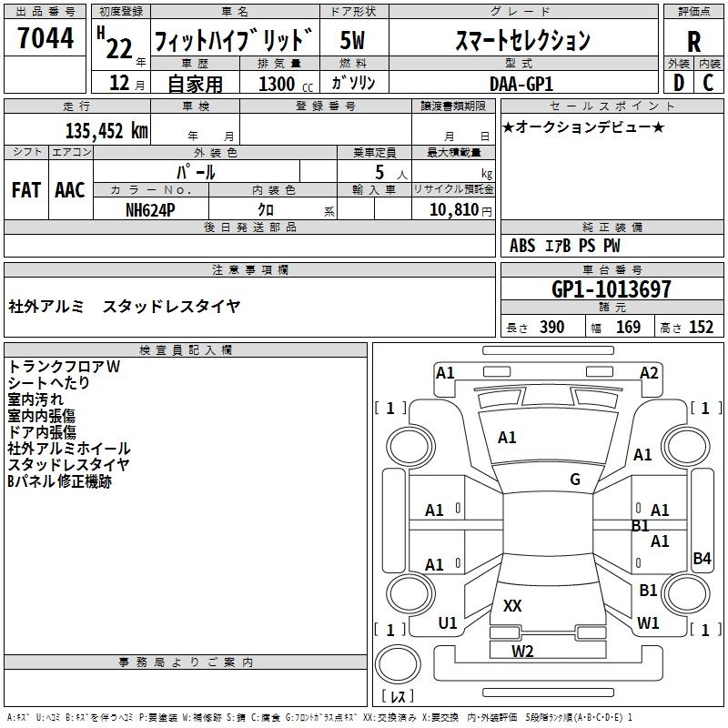Click the B4 mark on the diagram

(x=702, y=558)
